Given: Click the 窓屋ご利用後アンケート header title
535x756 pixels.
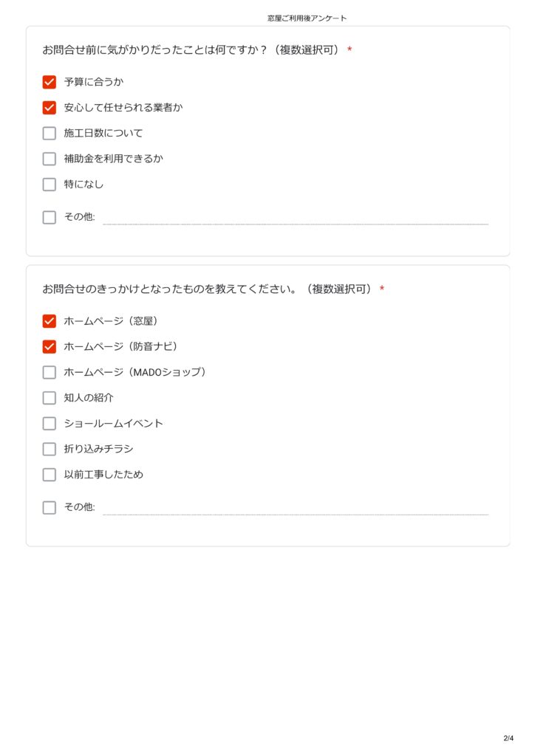Looking at the screenshot, I should coord(307,18).
